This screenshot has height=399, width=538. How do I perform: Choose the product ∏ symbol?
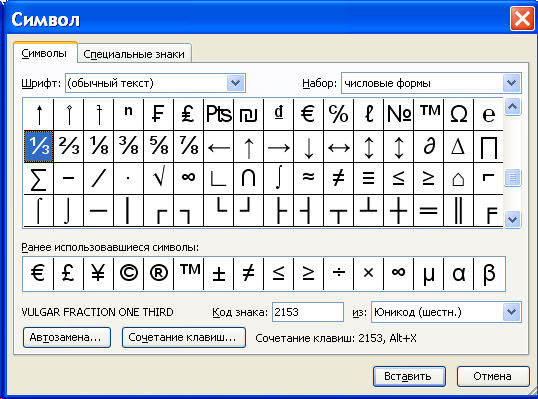(488, 146)
